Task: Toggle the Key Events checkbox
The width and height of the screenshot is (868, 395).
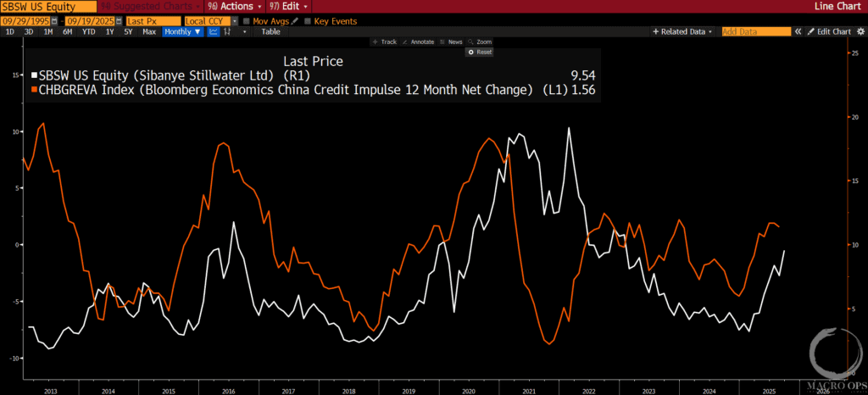Action: click(x=307, y=21)
